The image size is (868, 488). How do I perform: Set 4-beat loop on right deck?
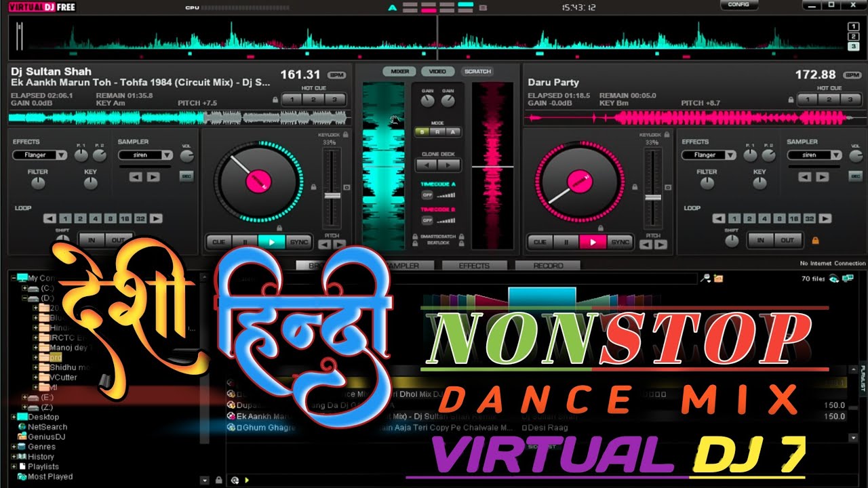pos(764,218)
